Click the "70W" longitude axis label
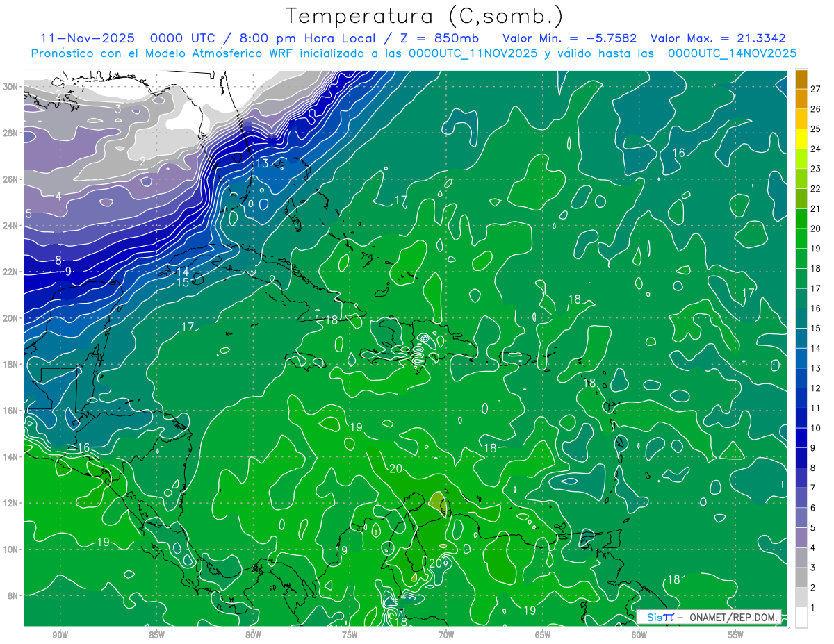Image resolution: width=834 pixels, height=644 pixels. [446, 636]
